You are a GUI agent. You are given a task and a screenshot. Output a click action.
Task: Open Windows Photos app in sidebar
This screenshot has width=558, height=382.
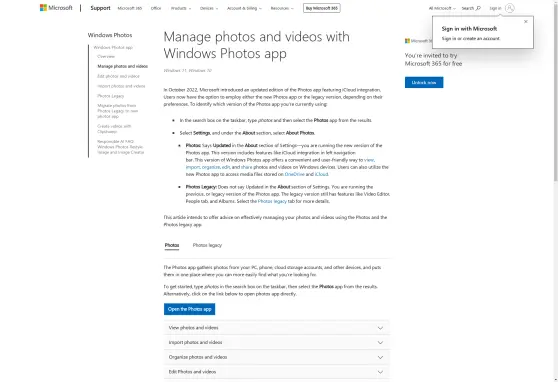[x=113, y=47]
